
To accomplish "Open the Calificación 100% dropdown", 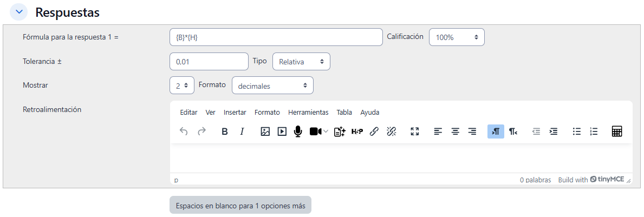I will click(457, 37).
